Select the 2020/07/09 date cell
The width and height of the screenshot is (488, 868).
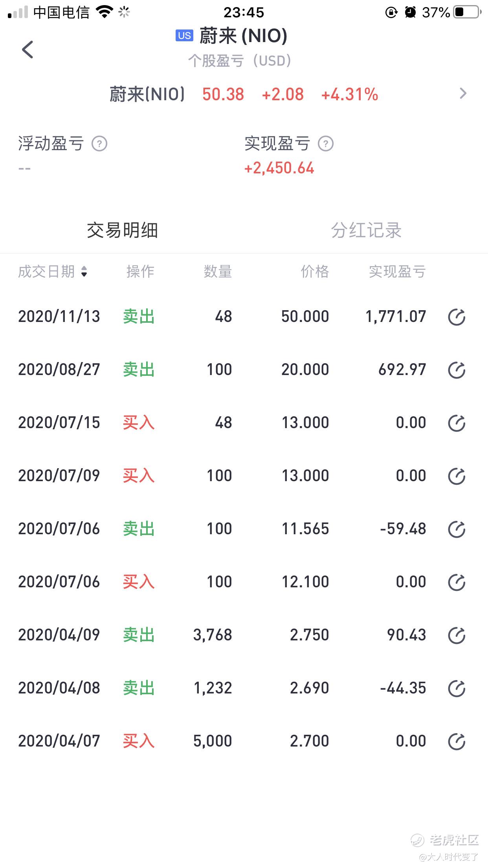point(59,476)
